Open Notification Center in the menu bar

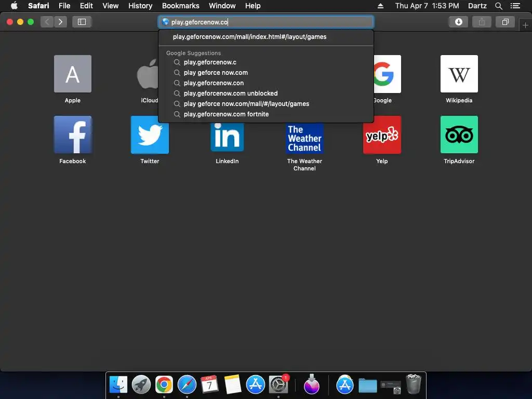click(x=515, y=6)
